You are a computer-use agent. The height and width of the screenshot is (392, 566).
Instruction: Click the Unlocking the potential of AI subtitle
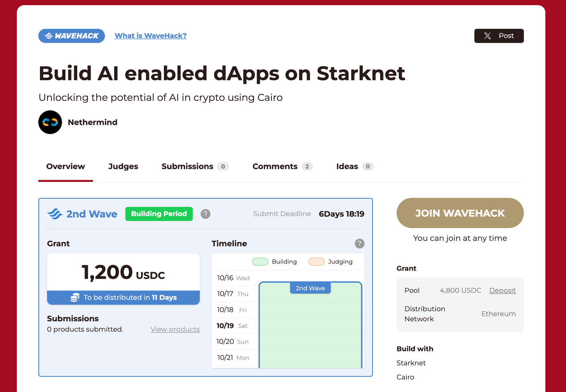coord(161,98)
